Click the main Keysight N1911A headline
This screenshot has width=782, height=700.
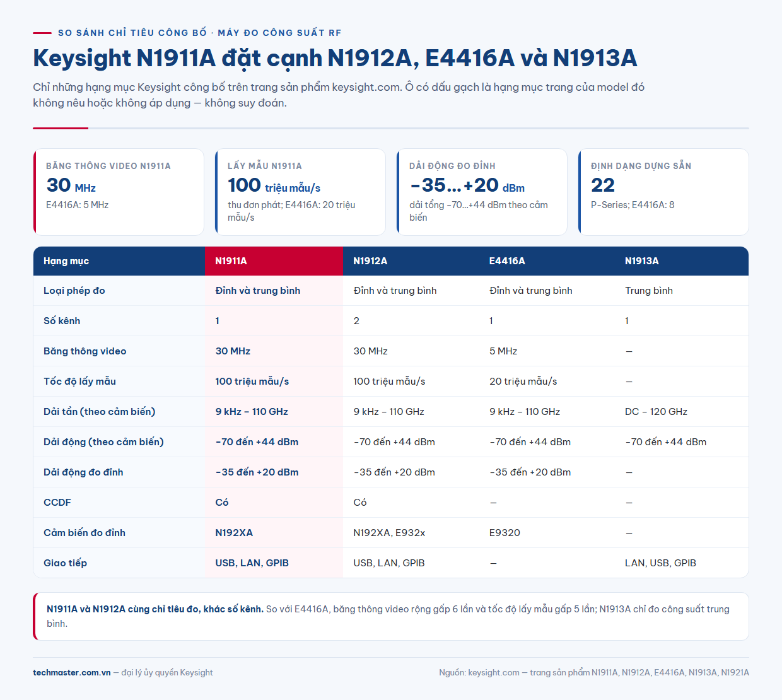(x=335, y=58)
